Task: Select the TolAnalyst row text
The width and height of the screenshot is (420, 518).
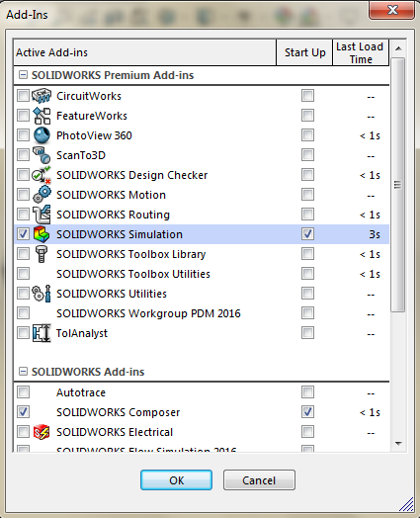Action: (x=82, y=333)
